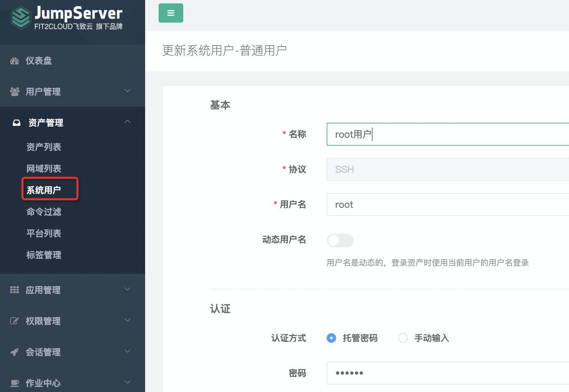Select the 手动输入 radio option
Viewport: 569px width, 392px height.
click(x=403, y=338)
